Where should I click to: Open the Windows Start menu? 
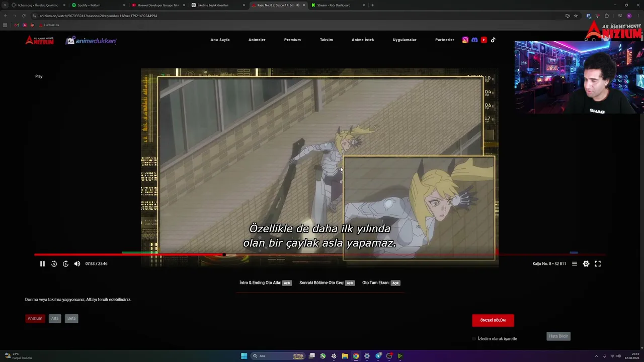[x=244, y=356]
